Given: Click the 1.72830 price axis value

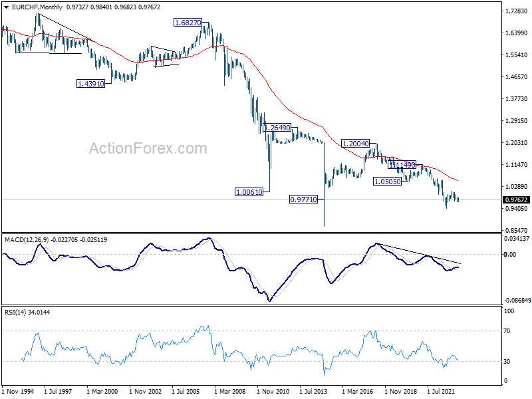Looking at the screenshot, I should tap(516, 11).
